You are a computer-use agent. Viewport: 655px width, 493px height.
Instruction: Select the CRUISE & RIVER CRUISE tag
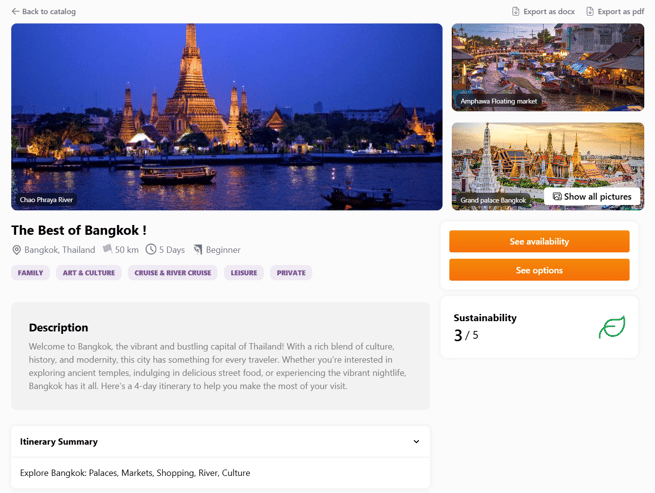point(173,273)
